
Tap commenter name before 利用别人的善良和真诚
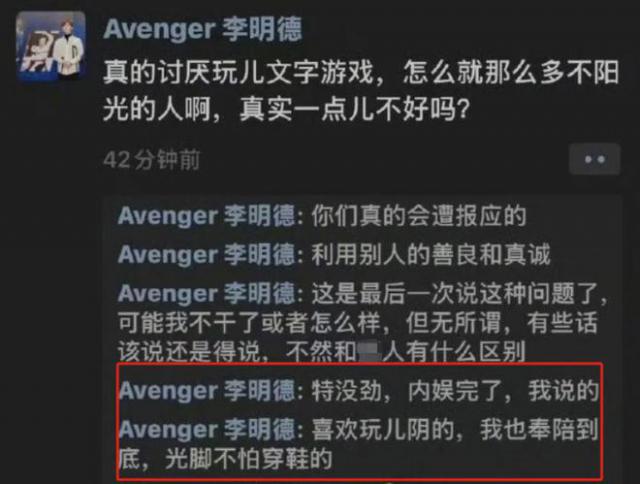pos(206,254)
